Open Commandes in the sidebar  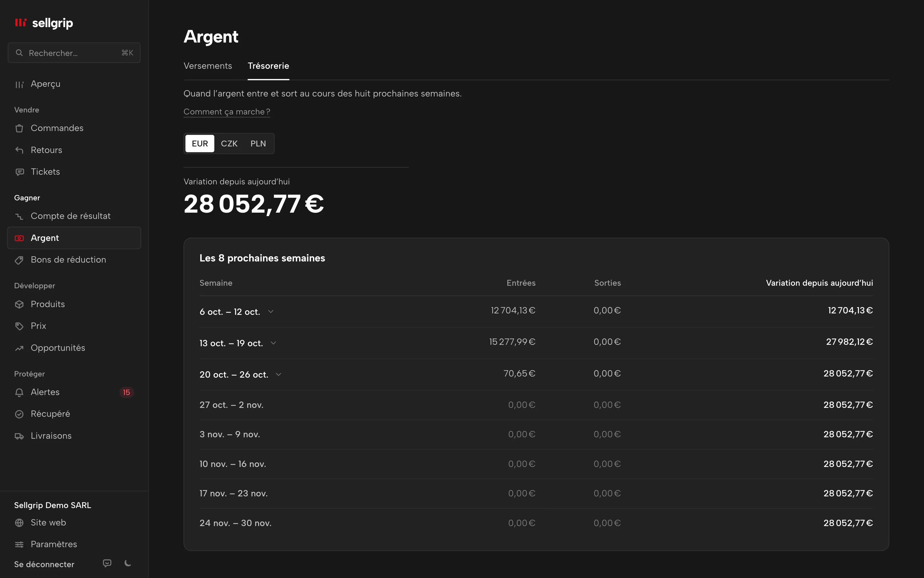click(74, 128)
